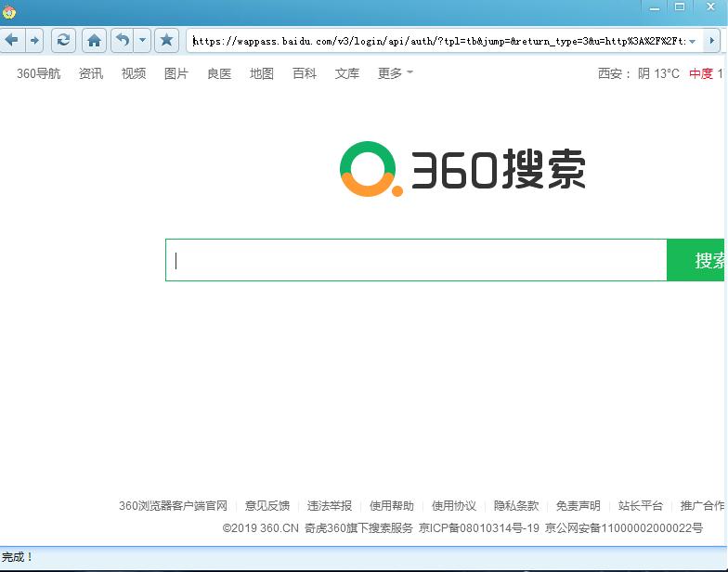Go forward with the forward arrow
Screen dimensions: 728x572
(34, 40)
